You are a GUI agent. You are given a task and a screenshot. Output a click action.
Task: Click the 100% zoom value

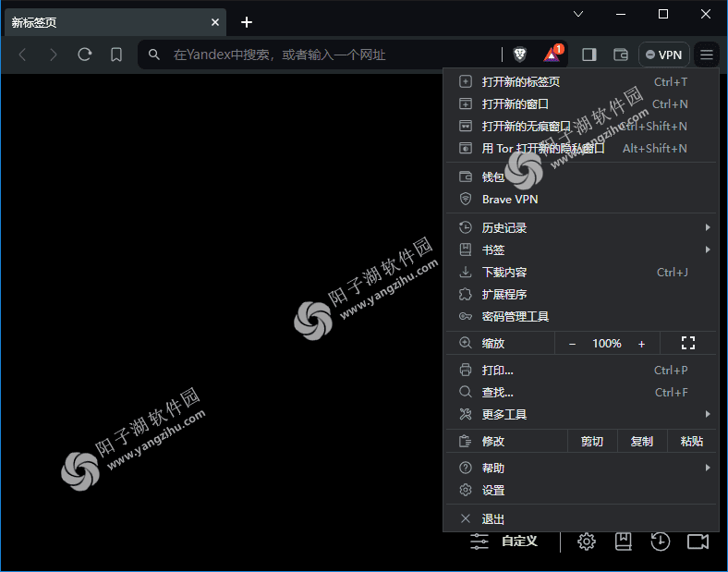click(606, 344)
